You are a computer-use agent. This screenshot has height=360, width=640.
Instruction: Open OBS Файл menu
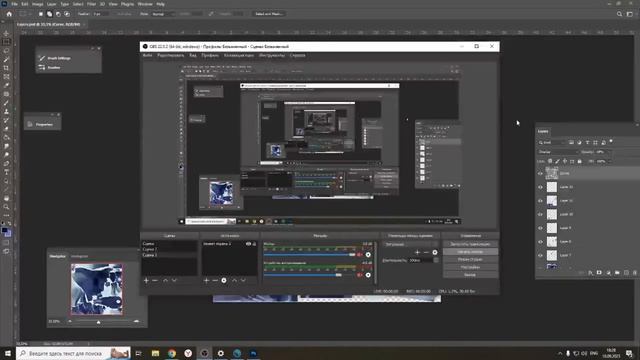[x=147, y=56]
